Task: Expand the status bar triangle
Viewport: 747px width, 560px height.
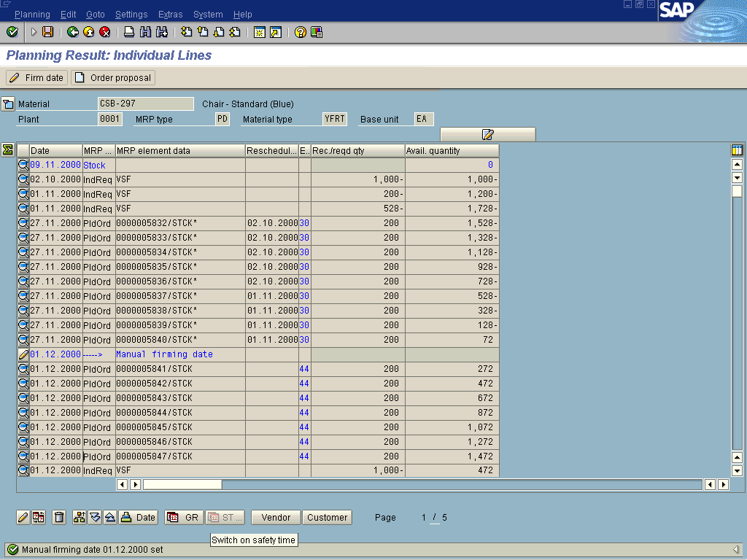Action: [737, 549]
